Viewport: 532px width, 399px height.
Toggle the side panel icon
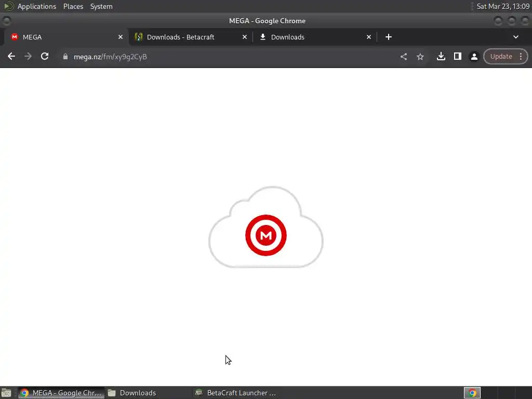pyautogui.click(x=457, y=56)
